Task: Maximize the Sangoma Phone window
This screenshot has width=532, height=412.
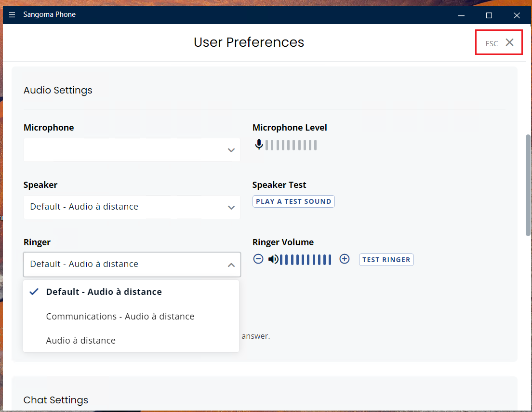Action: coord(489,15)
